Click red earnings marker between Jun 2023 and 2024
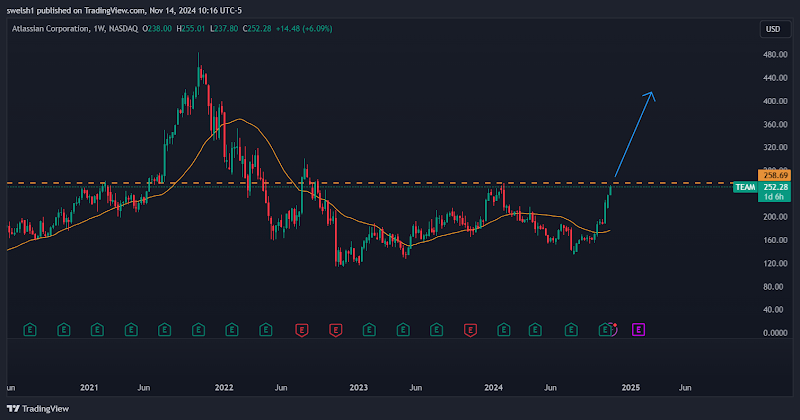800x420 pixels. tap(470, 330)
